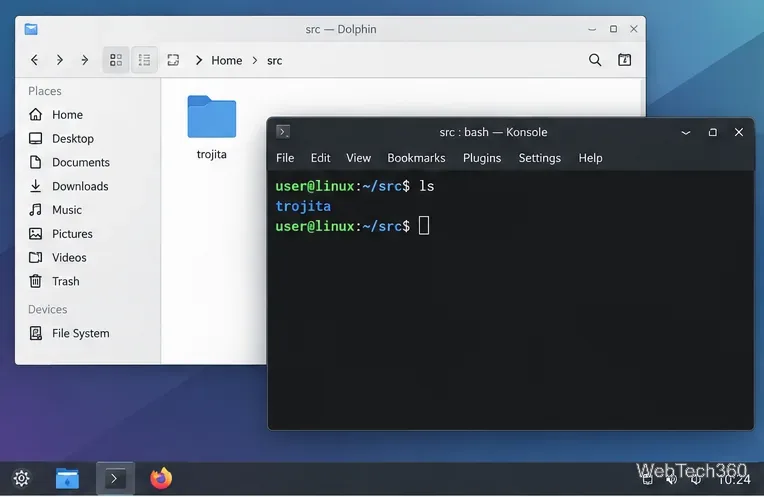Viewport: 764px width, 497px height.
Task: Click the terminal cursor at the prompt
Action: (424, 226)
